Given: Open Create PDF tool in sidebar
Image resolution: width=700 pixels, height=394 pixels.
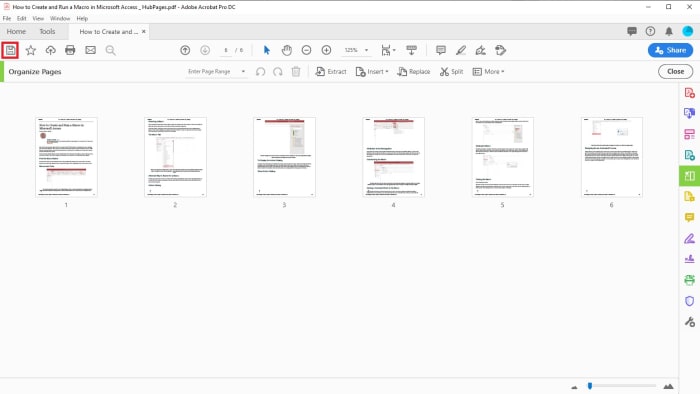Looking at the screenshot, I should (x=689, y=93).
